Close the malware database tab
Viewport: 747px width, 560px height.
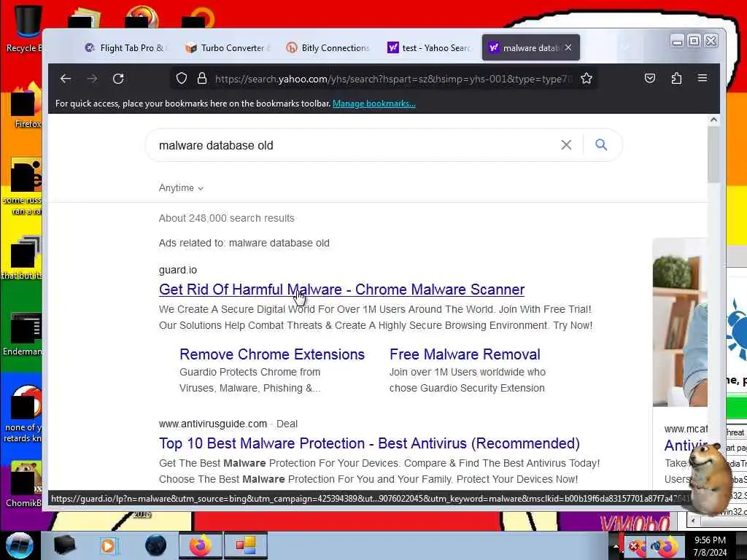coord(568,47)
